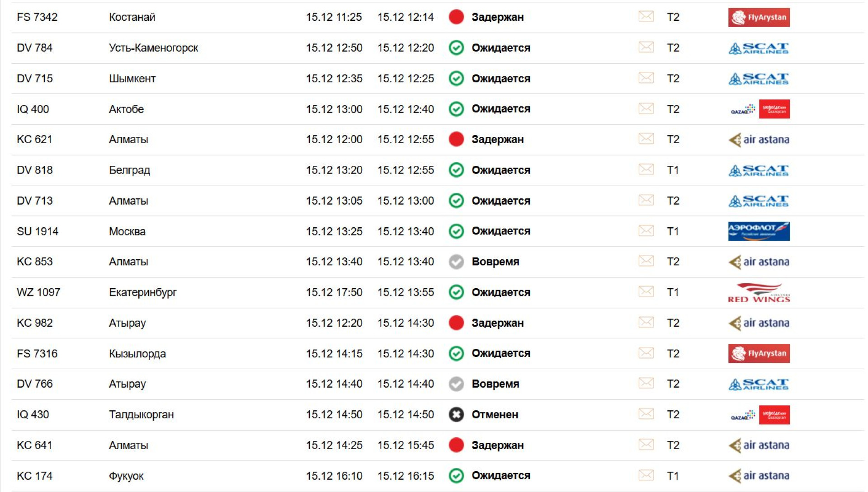Click the Задержан status text for KC 982
Image resolution: width=868 pixels, height=492 pixels.
point(497,323)
